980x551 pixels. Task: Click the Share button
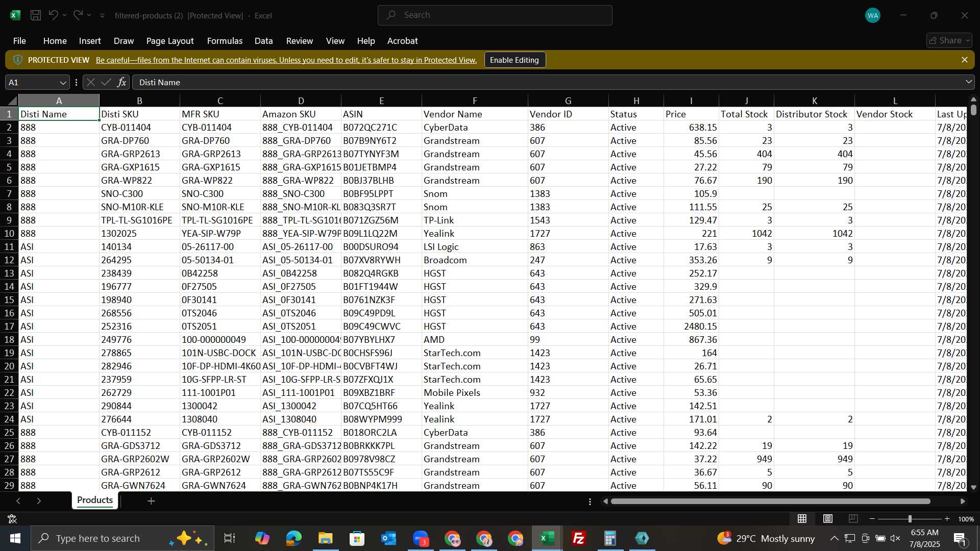point(949,40)
